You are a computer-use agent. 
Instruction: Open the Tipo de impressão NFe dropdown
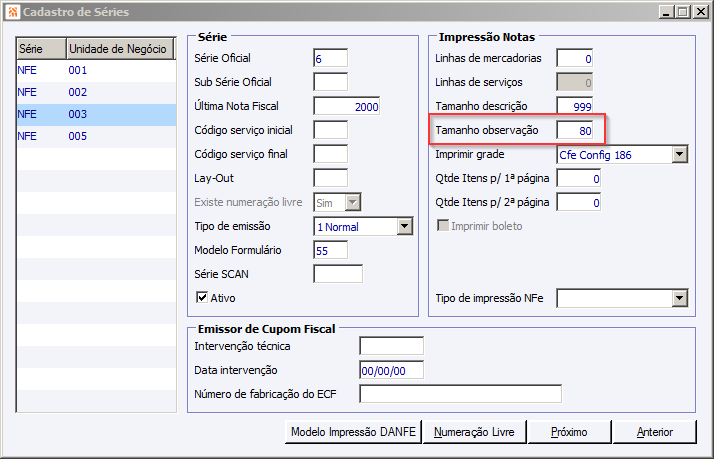(680, 298)
